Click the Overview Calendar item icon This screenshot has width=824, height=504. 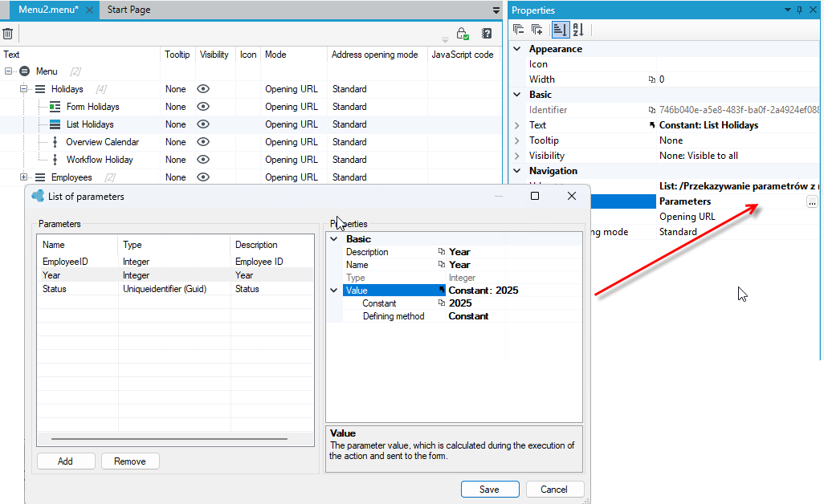pos(55,142)
